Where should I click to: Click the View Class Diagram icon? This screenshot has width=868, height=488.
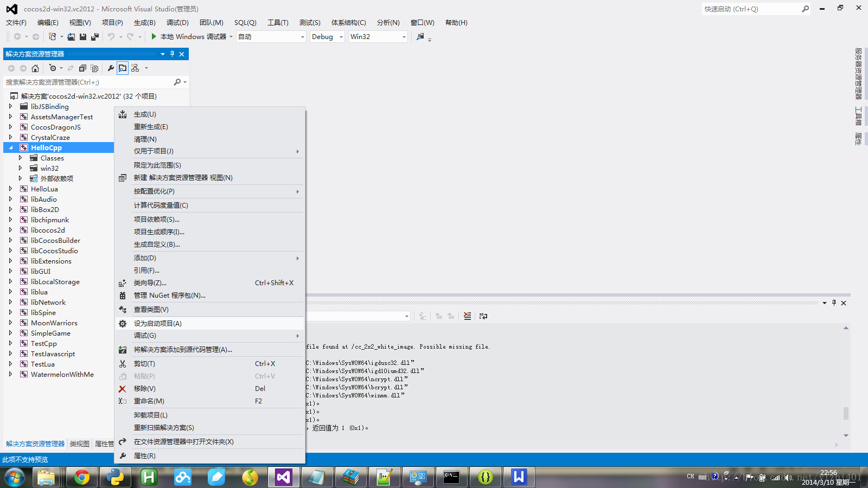click(135, 68)
